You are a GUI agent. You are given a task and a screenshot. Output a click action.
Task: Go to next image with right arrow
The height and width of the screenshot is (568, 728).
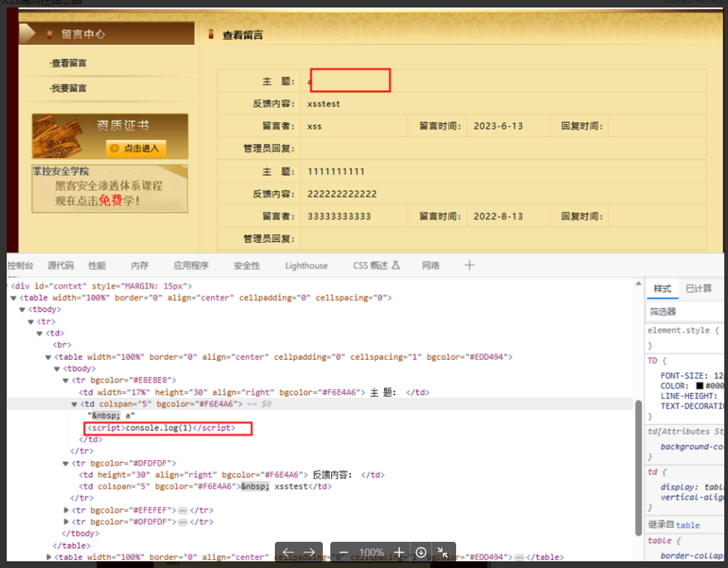coord(309,552)
